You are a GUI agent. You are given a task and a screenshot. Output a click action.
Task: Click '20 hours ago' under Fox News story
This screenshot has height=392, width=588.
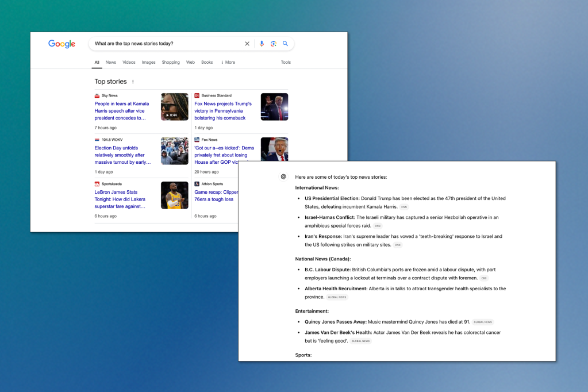coord(206,172)
